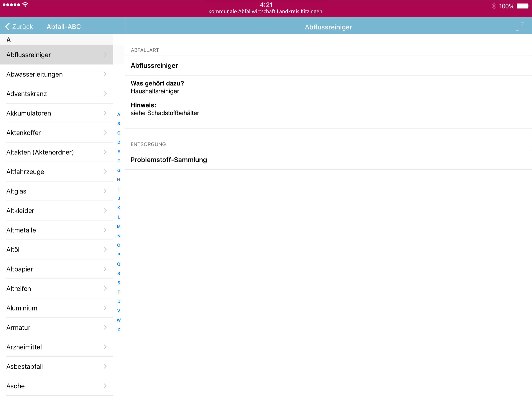This screenshot has height=399, width=532.
Task: Select the Armatur entry
Action: pos(56,327)
